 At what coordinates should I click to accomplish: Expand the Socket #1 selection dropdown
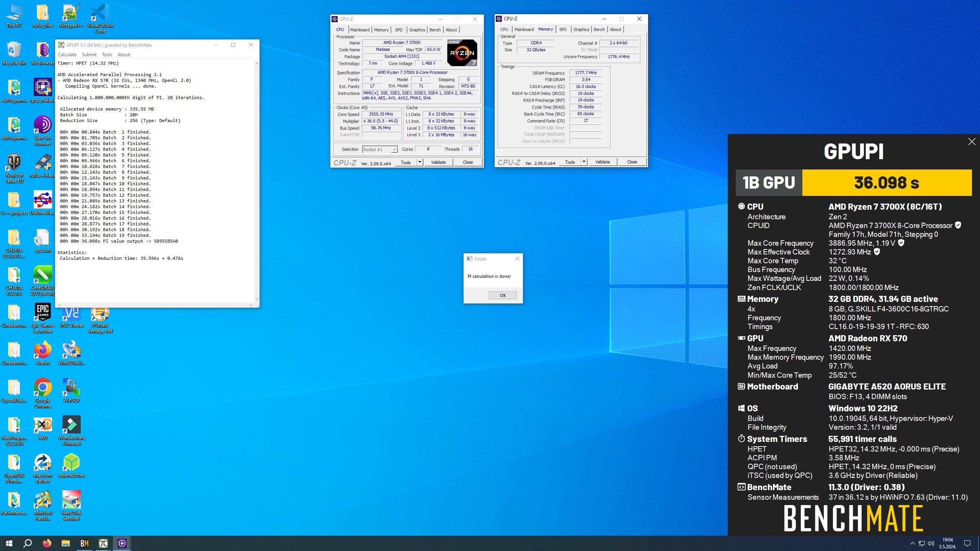click(394, 150)
